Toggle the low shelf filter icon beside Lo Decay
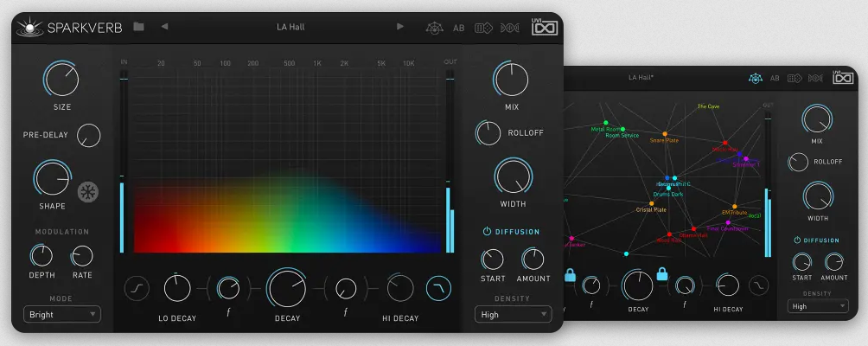 [137, 288]
